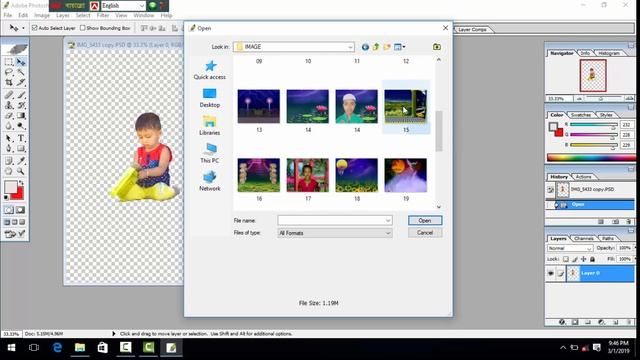The image size is (640, 360).
Task: Click the File name input field
Action: tap(331, 220)
